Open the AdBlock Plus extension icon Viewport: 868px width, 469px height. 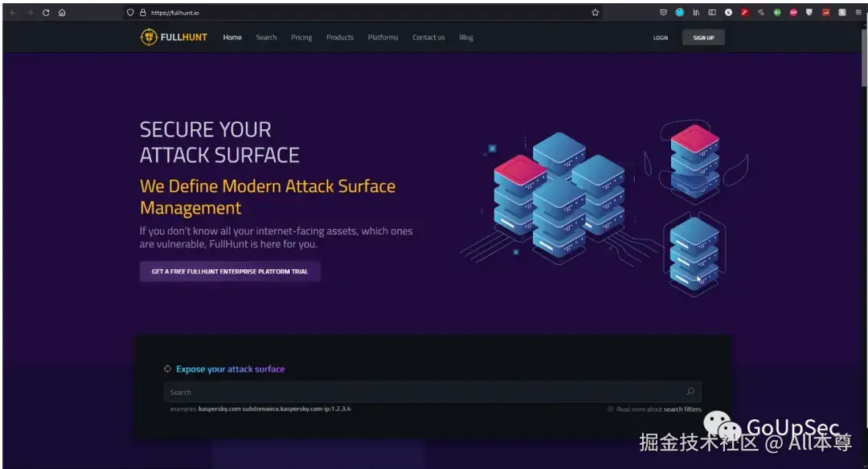coord(793,12)
